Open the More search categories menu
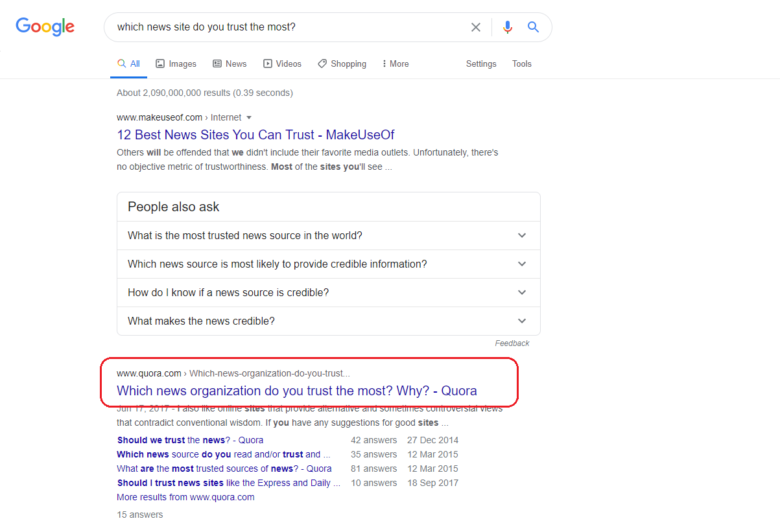The image size is (780, 532). tap(396, 64)
